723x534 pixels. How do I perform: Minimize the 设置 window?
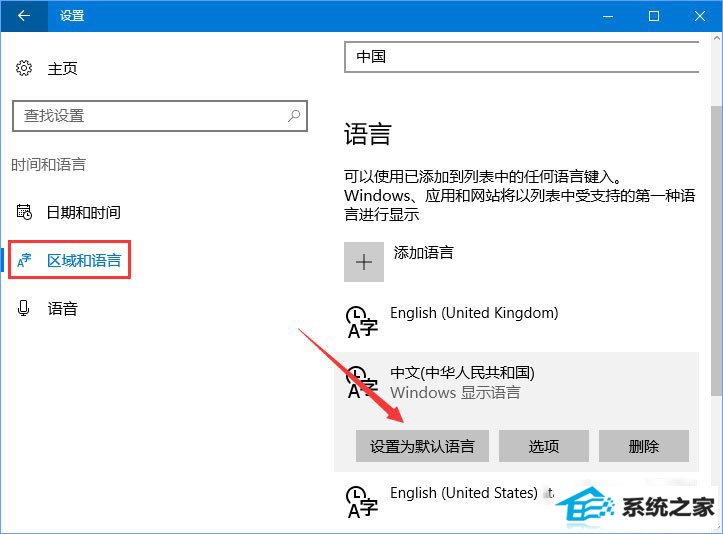coord(608,16)
